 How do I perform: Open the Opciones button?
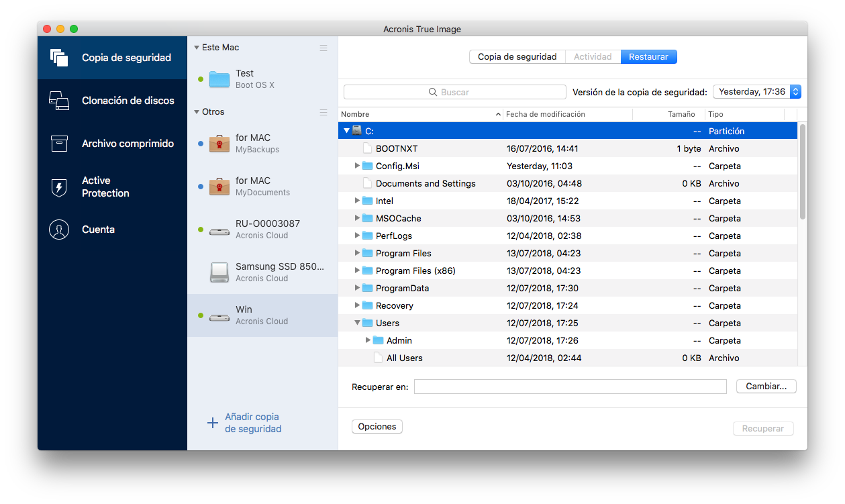[x=377, y=426]
